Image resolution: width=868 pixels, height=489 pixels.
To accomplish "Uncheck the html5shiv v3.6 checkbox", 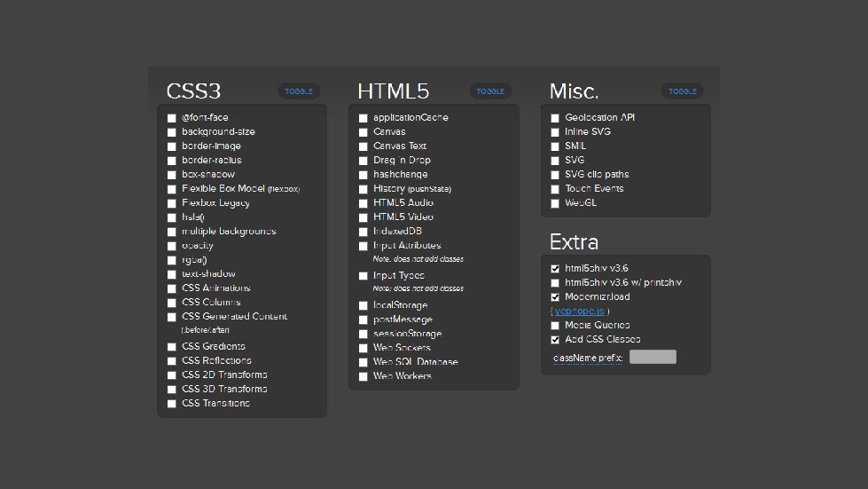I will (555, 269).
